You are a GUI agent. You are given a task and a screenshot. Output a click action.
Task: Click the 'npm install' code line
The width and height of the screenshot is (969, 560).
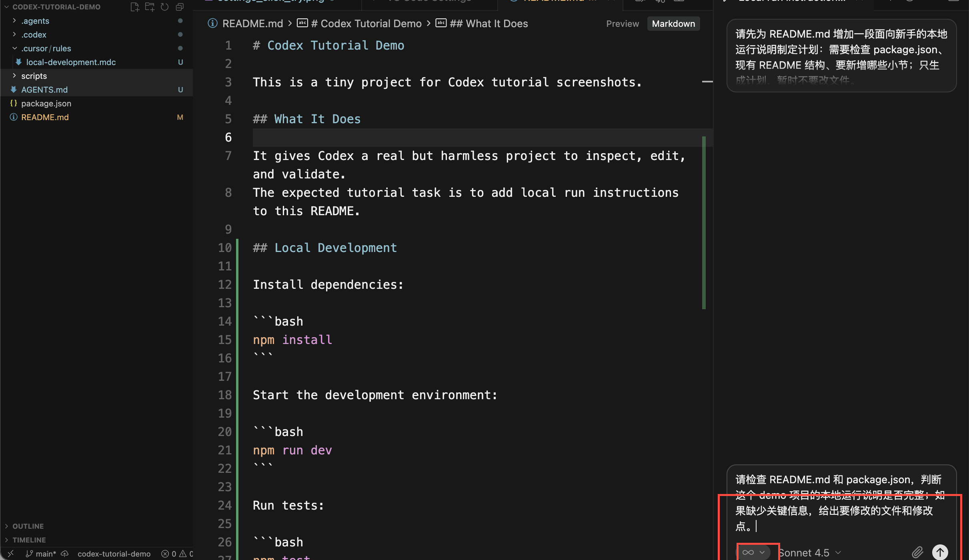(292, 340)
